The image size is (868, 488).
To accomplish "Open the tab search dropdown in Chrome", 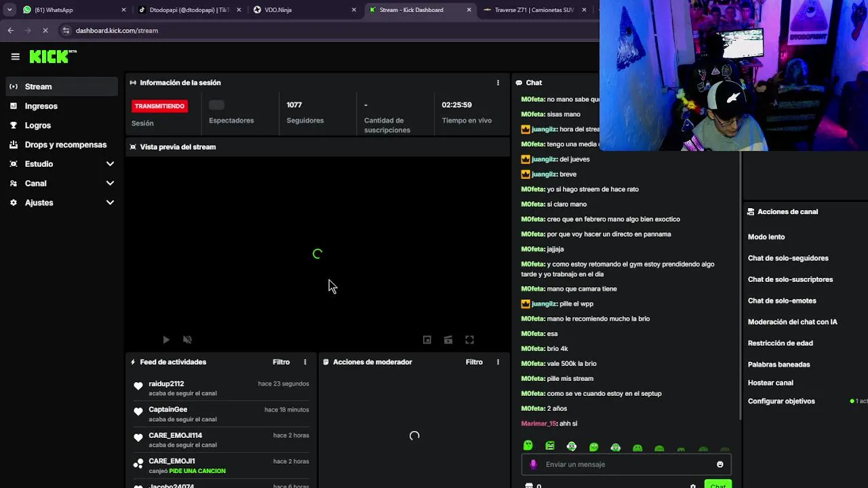I will 9,9.
